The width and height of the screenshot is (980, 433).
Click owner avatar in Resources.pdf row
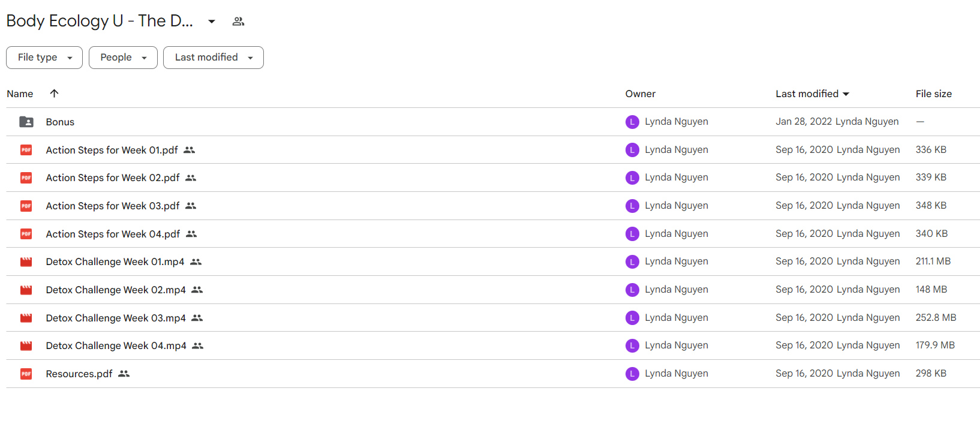point(632,374)
